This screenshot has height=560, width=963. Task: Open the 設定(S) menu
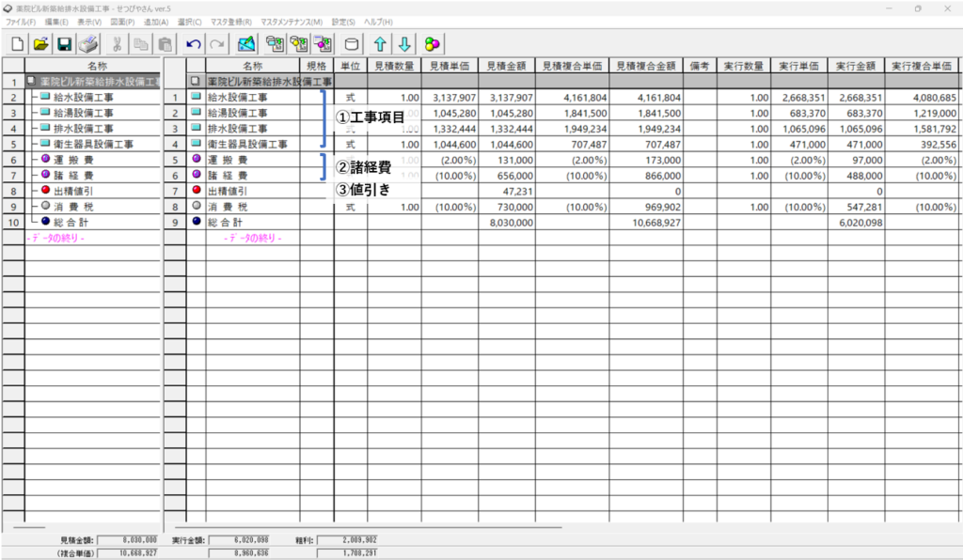click(x=343, y=22)
